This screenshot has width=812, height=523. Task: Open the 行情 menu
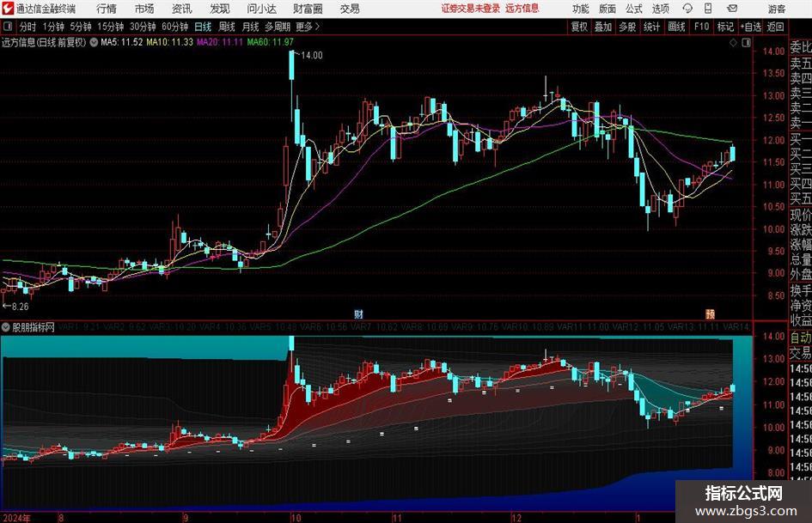(x=107, y=9)
